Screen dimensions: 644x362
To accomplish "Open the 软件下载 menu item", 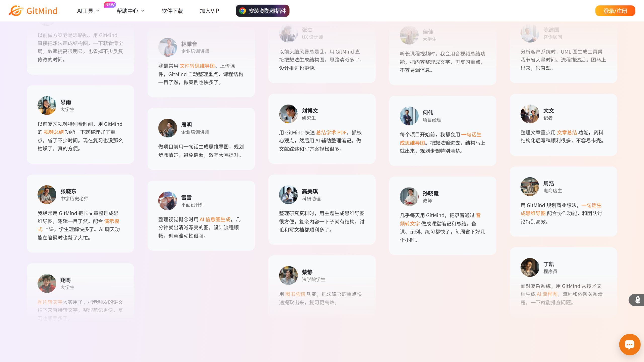I will pos(172,11).
